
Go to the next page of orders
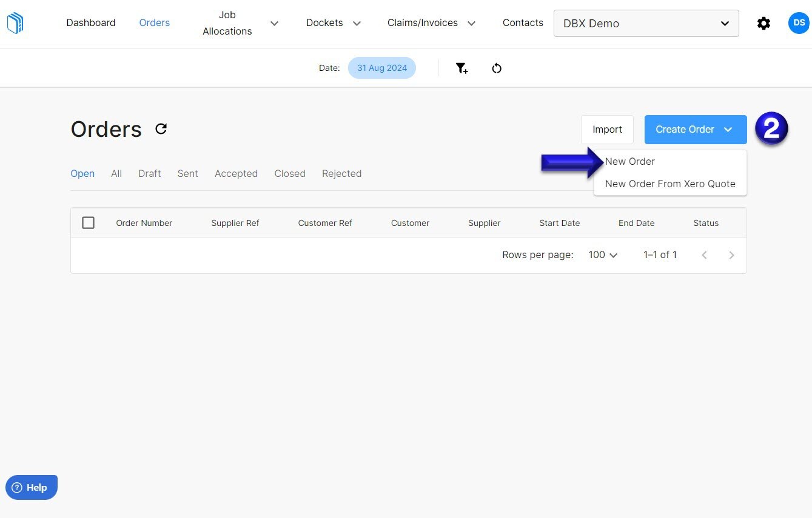tap(731, 254)
